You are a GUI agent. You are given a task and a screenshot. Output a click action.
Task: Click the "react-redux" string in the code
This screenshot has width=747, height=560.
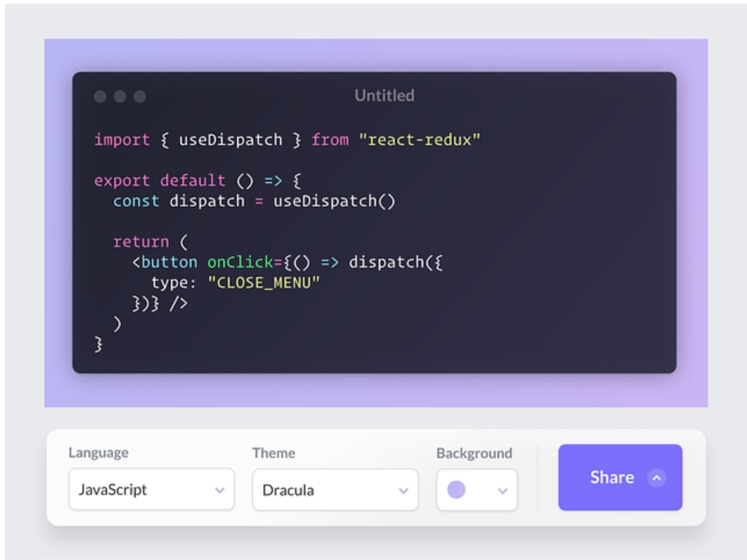[420, 140]
